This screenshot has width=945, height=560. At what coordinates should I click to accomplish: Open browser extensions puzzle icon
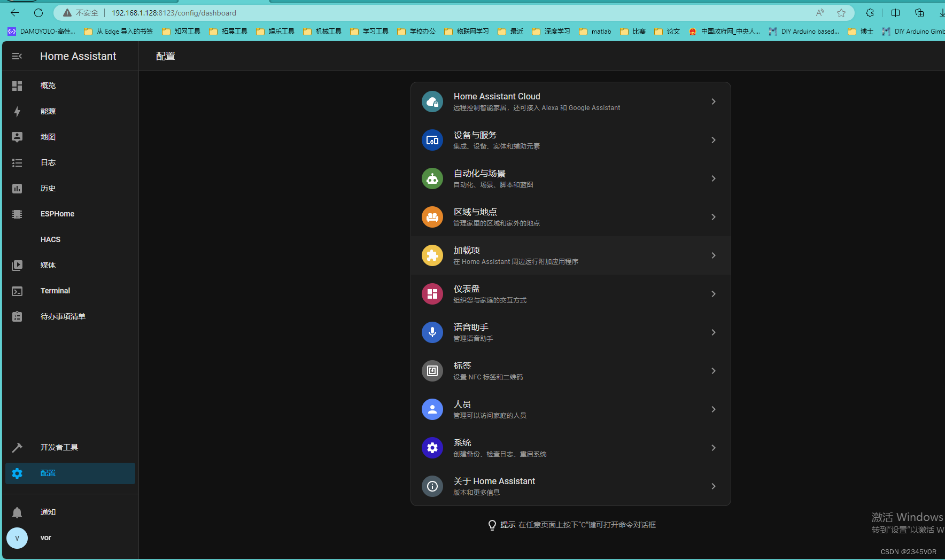870,13
